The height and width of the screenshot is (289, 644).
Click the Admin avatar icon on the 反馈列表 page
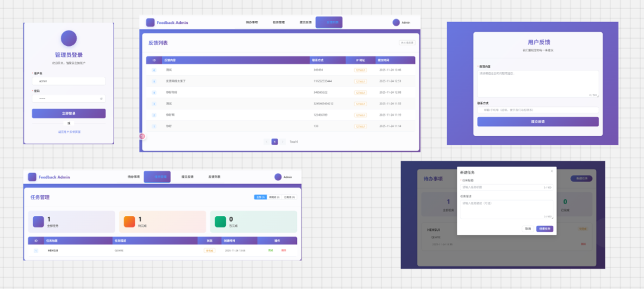pyautogui.click(x=396, y=23)
